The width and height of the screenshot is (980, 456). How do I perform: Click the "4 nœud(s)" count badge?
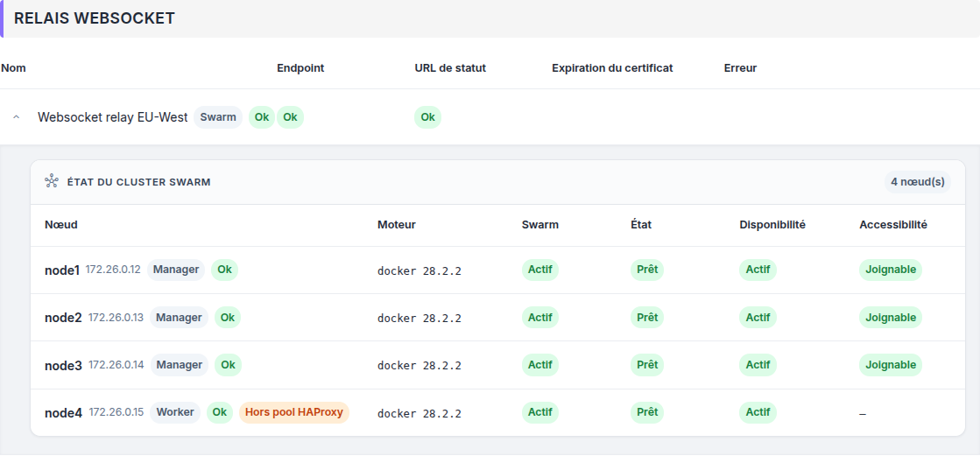[918, 182]
